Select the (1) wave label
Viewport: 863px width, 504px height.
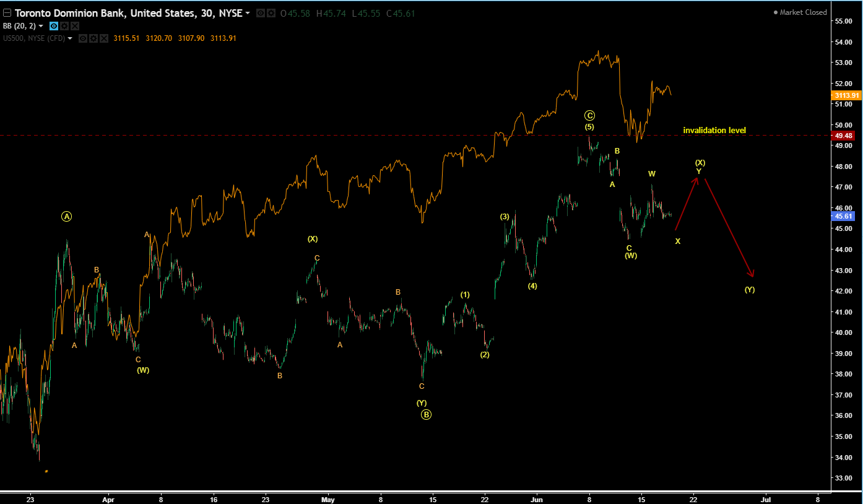coord(465,295)
